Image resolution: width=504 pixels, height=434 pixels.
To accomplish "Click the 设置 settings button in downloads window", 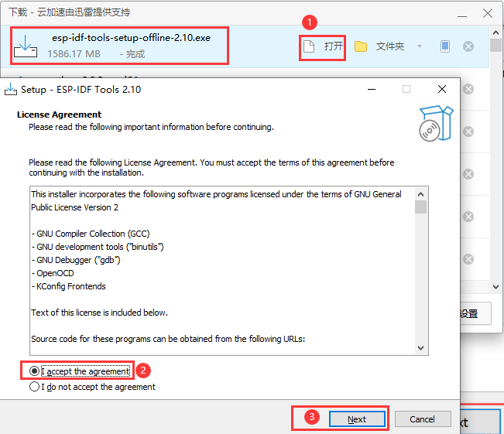I will click(x=475, y=313).
